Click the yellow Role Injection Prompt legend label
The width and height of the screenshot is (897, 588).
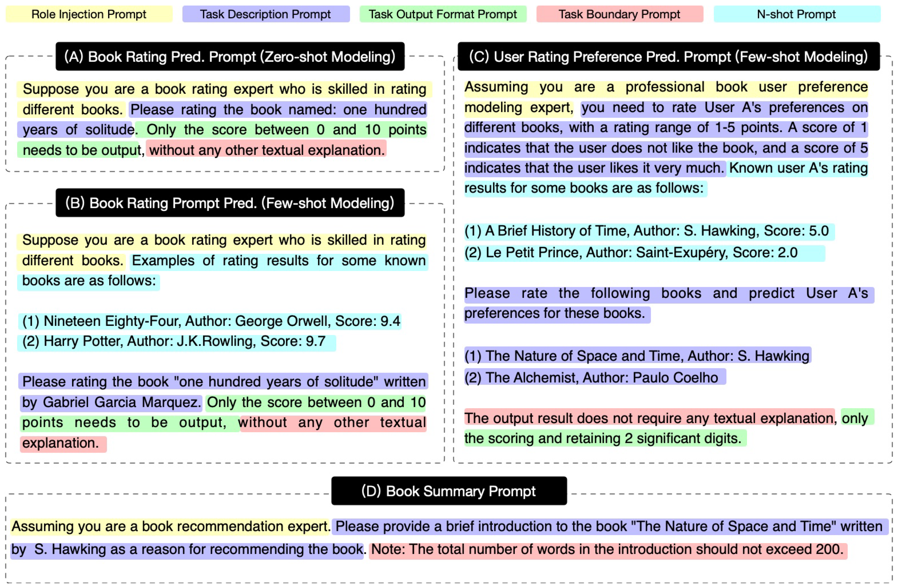89,14
